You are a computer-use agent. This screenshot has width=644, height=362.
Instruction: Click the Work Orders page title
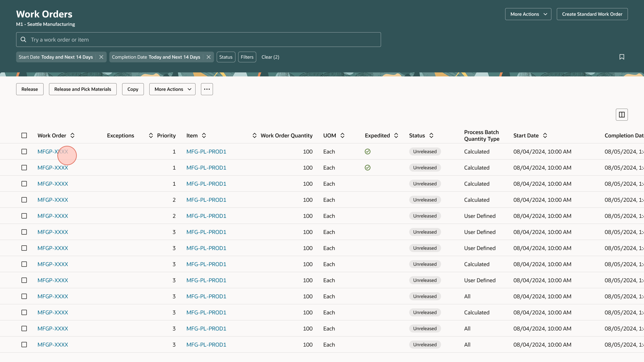coord(44,14)
